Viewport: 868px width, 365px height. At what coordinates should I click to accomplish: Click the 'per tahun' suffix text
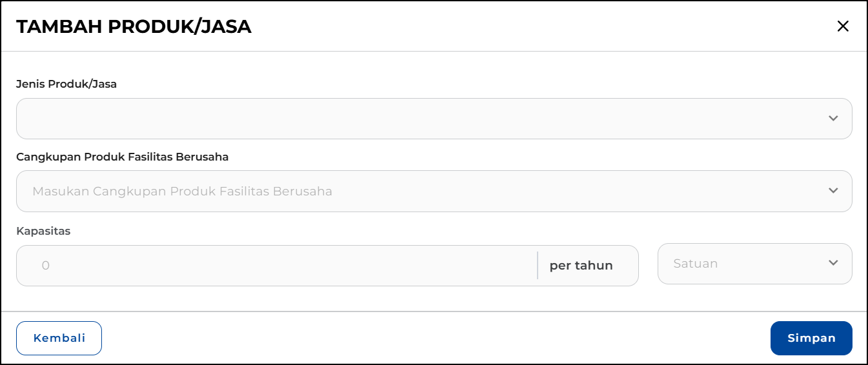581,266
